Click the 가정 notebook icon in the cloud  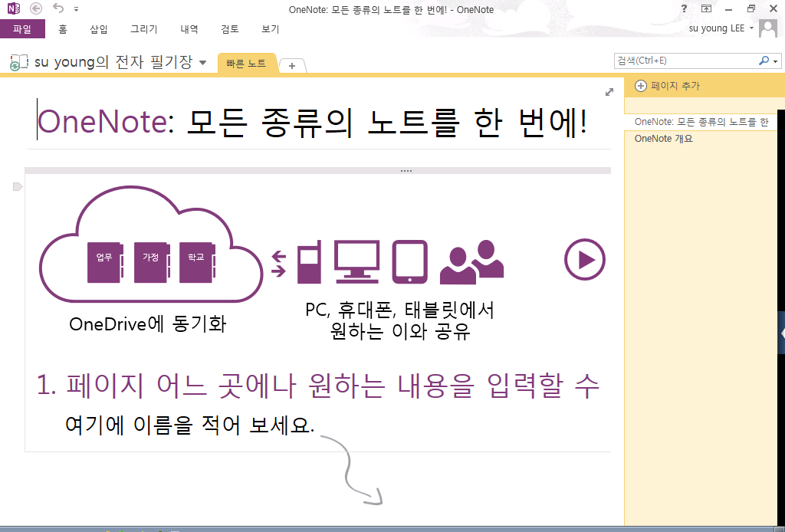tap(152, 262)
